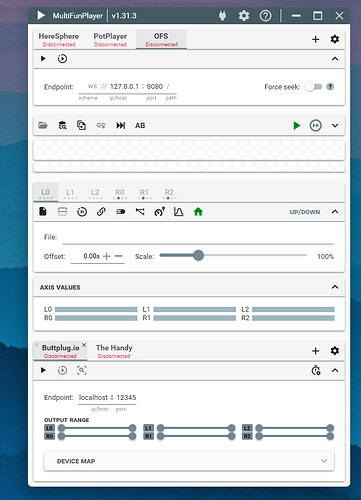
Task: Select the R0 axis tab
Action: tap(120, 193)
